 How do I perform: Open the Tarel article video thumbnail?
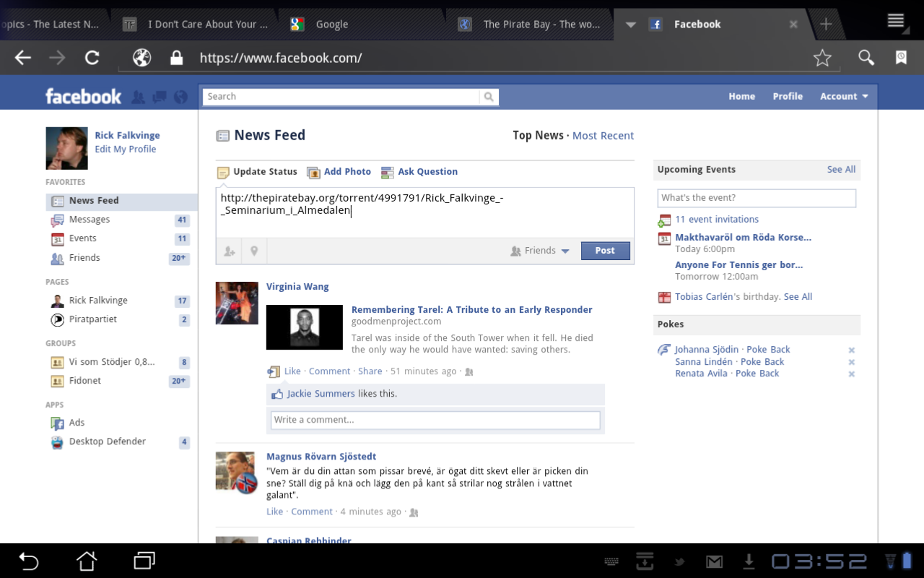(x=305, y=327)
